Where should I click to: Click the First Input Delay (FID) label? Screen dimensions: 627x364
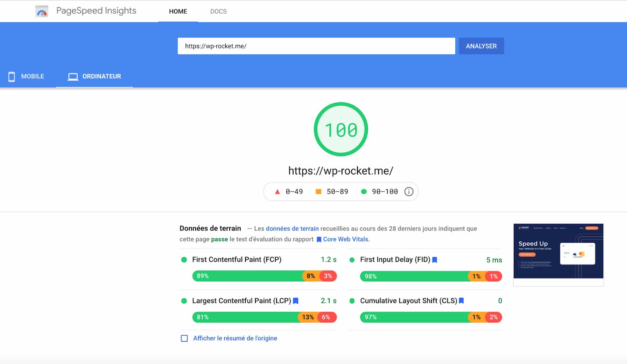[x=395, y=259]
